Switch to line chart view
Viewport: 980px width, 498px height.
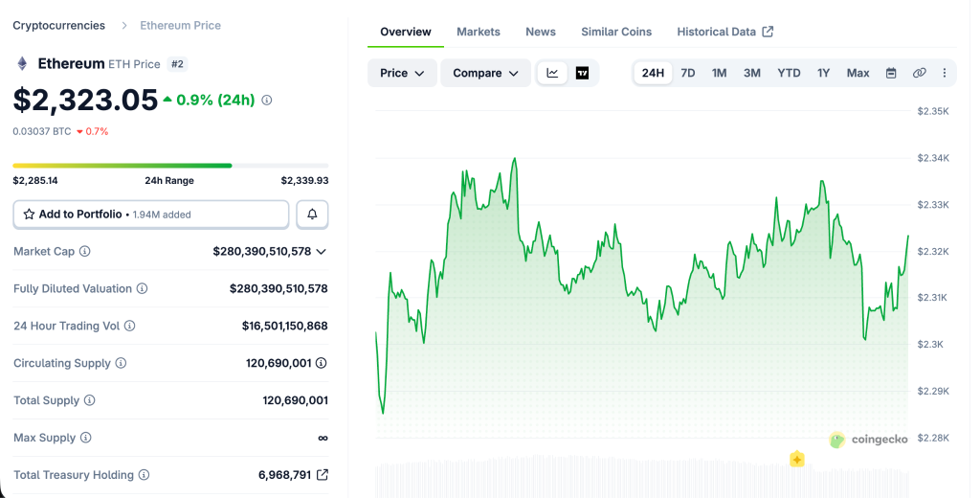click(552, 73)
